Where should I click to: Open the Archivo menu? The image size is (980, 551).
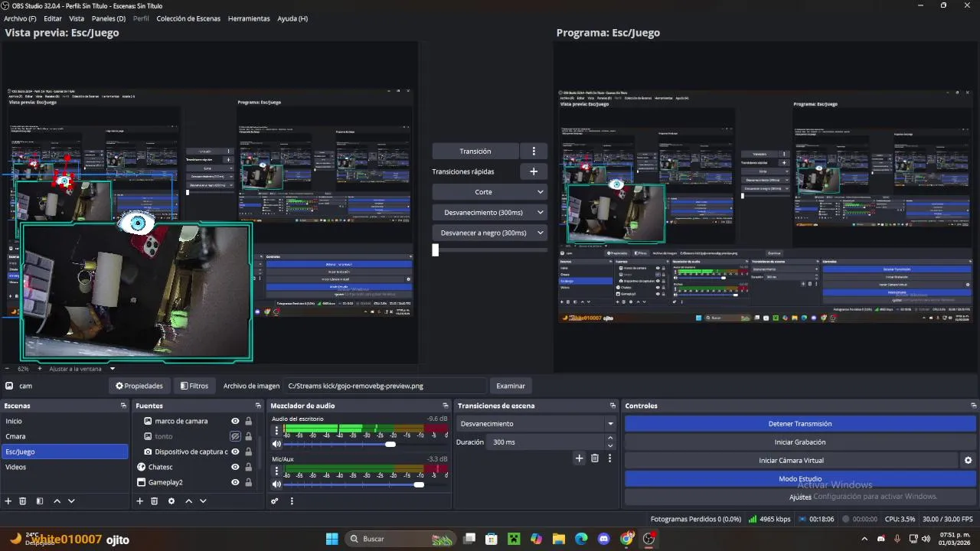(x=20, y=18)
